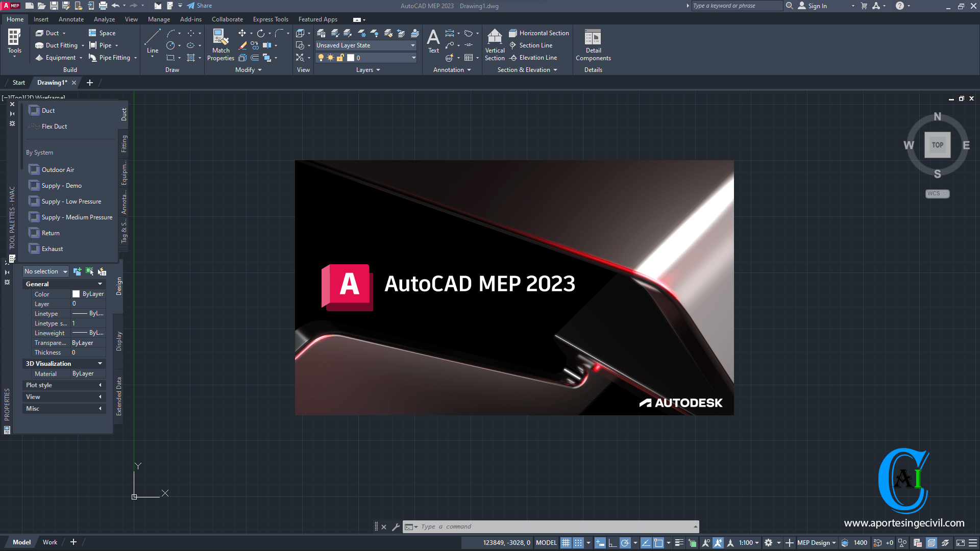This screenshot has height=551, width=980.
Task: Click the Section Line tool
Action: tap(536, 45)
